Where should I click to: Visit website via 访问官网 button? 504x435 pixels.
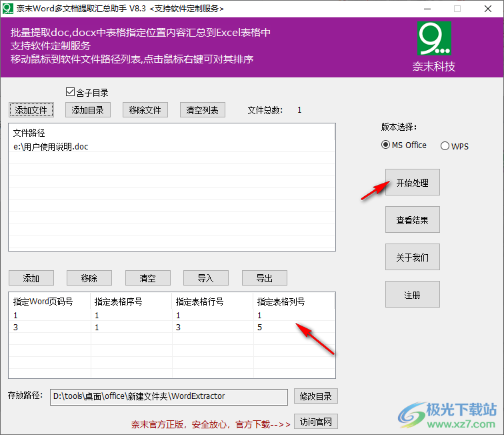pyautogui.click(x=315, y=422)
